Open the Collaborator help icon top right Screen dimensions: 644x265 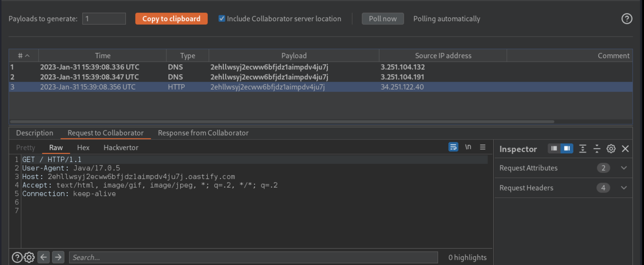click(x=627, y=19)
